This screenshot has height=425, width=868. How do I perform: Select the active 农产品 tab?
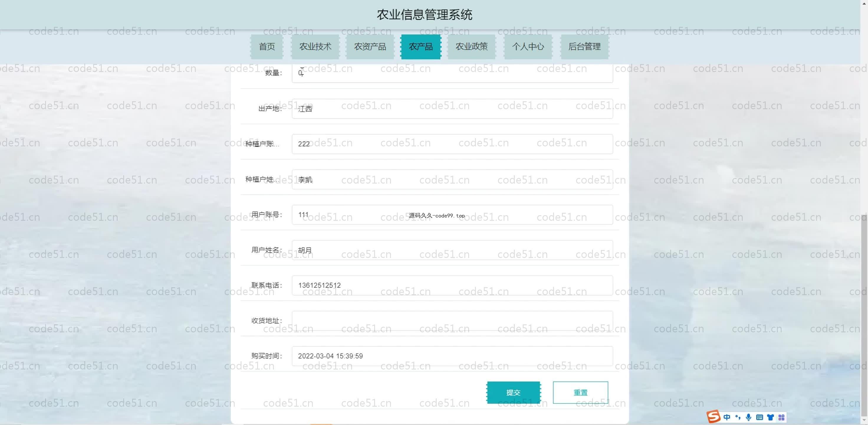pos(420,47)
